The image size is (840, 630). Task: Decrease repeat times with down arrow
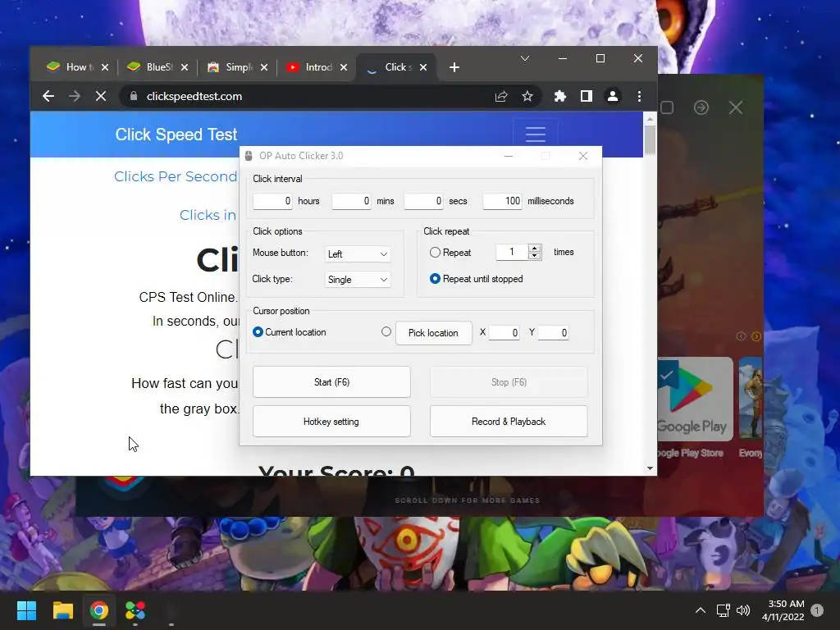click(x=534, y=256)
